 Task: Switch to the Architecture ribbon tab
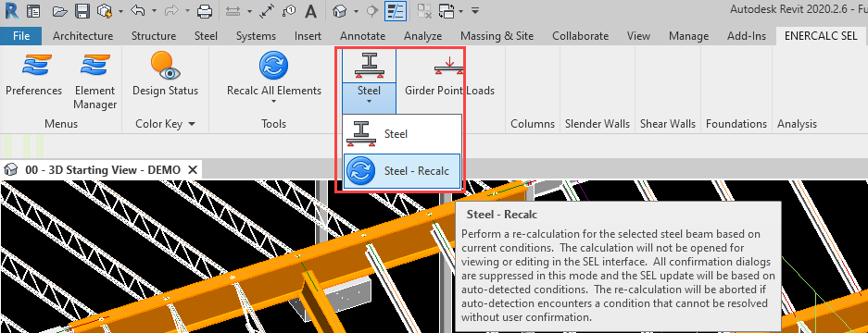(x=83, y=36)
